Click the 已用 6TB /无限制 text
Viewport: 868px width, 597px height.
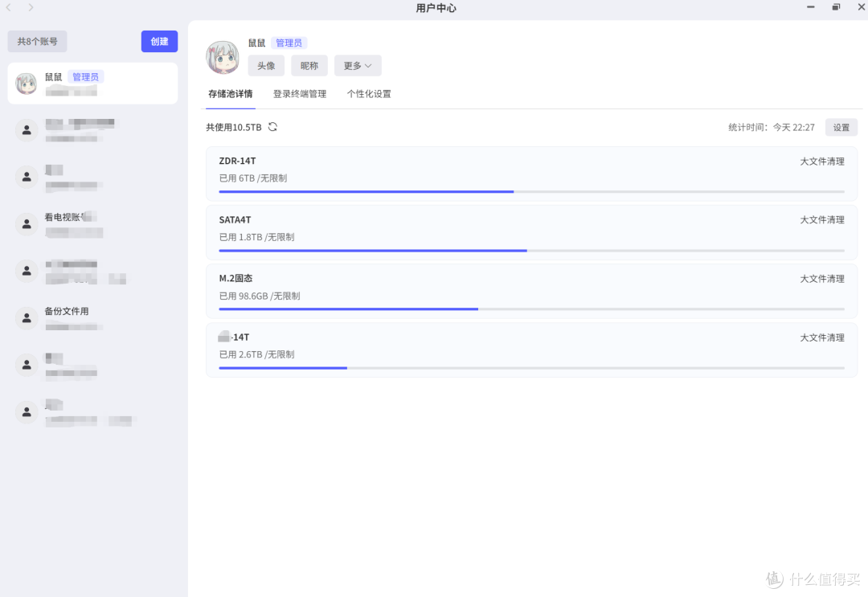click(x=253, y=178)
